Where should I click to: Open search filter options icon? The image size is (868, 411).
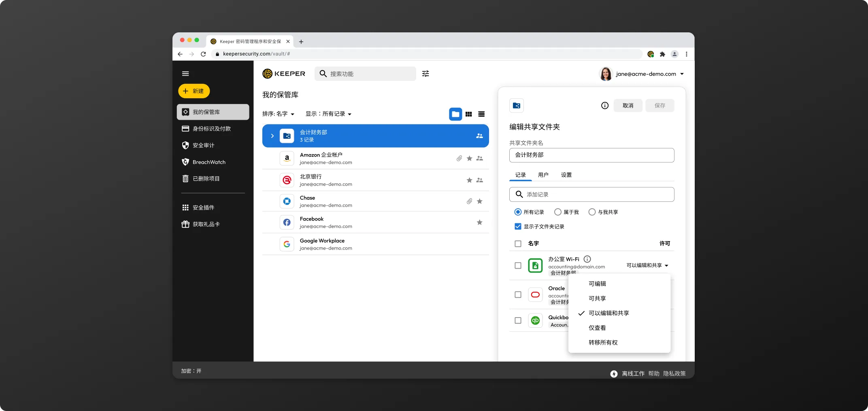click(425, 74)
